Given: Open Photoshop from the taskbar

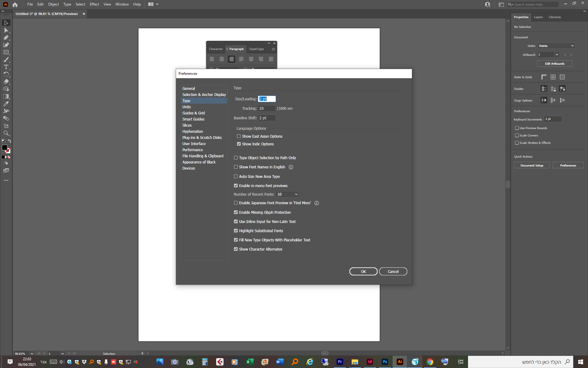Looking at the screenshot, I should pyautogui.click(x=385, y=362).
